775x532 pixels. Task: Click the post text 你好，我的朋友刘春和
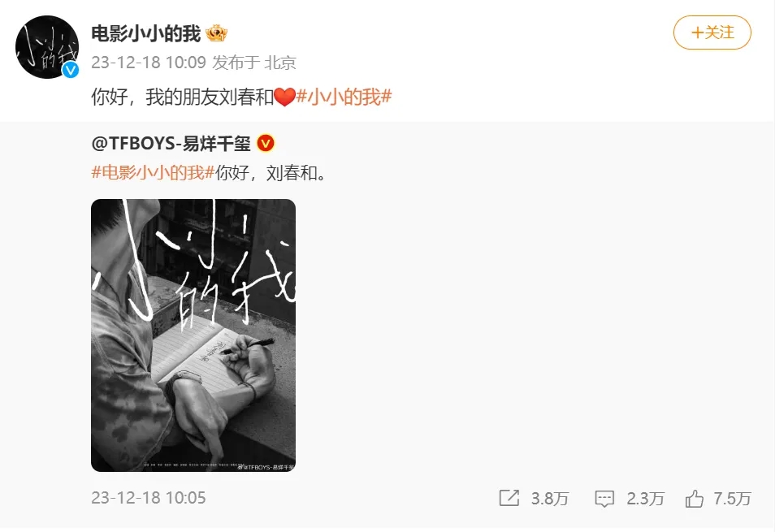pos(183,97)
